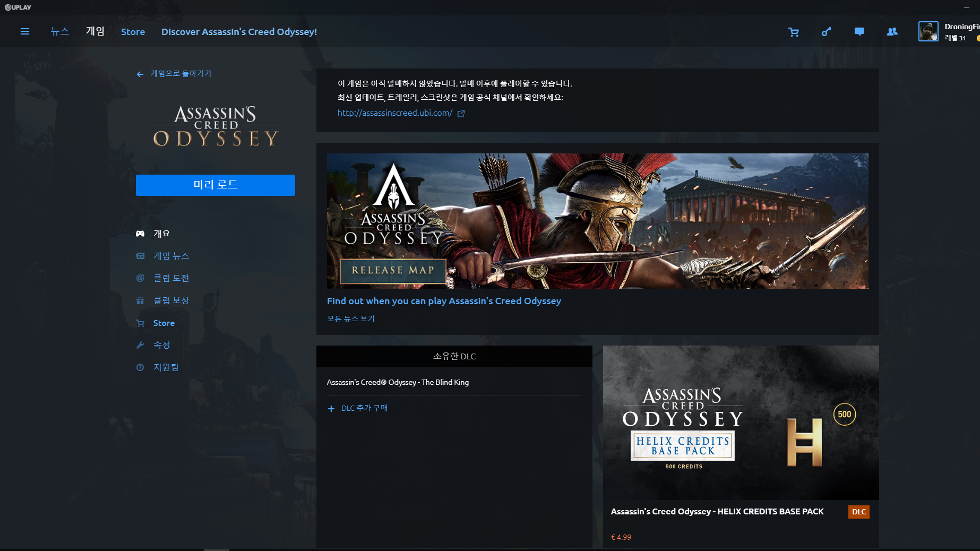Select 클럽 보상 in the sidebar
980x551 pixels.
tap(171, 300)
